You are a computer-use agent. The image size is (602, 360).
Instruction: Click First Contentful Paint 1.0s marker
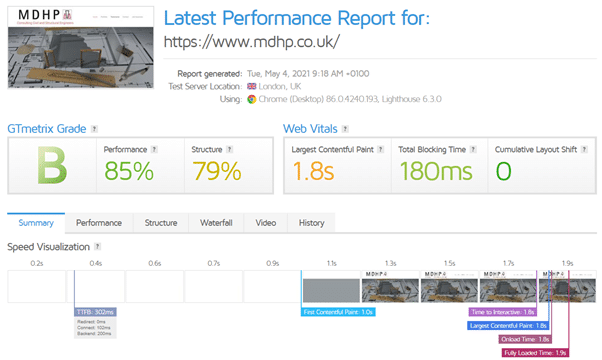[x=338, y=312]
